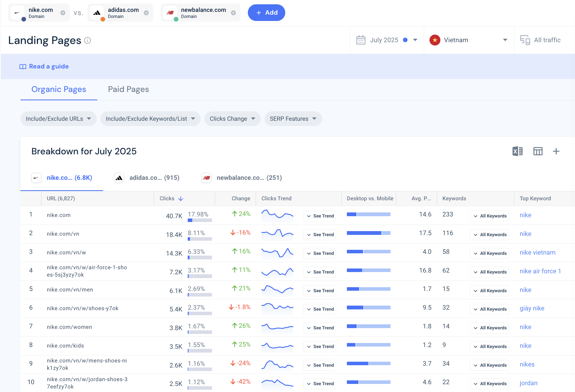Open the Include/Exclude URLs filter

[58, 119]
